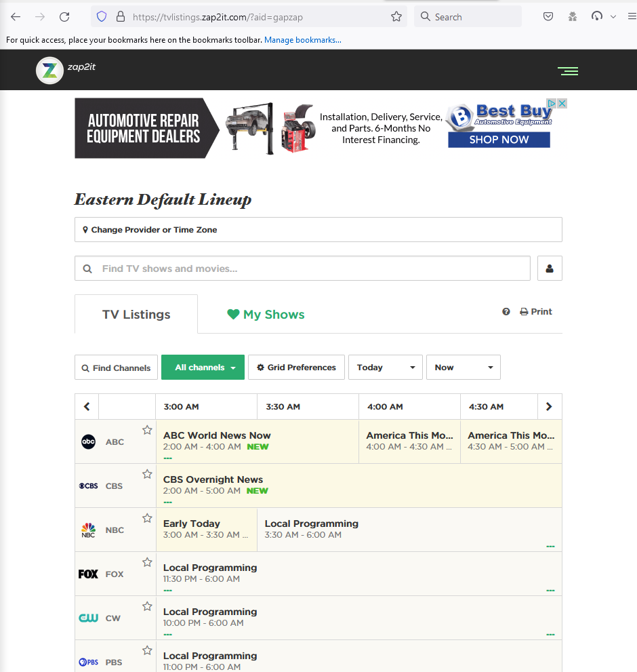The width and height of the screenshot is (637, 672).
Task: Print the TV listings
Action: click(536, 311)
